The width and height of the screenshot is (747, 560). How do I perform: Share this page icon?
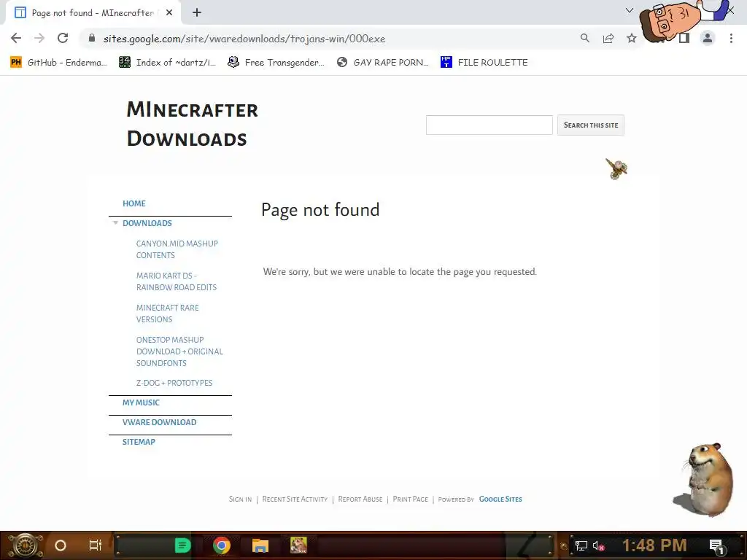pos(608,38)
